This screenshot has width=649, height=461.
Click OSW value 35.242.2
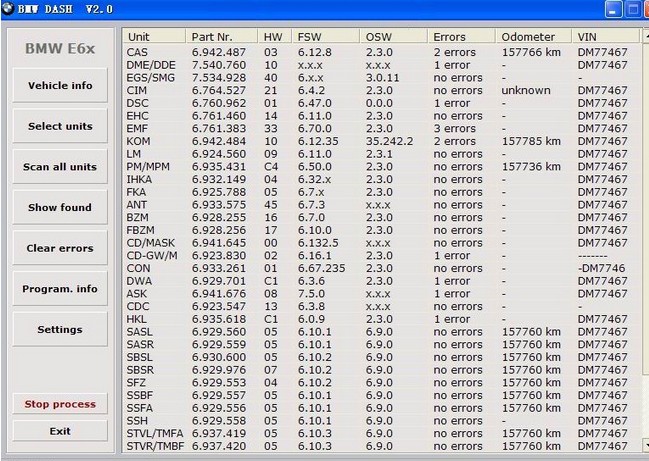[x=389, y=141]
